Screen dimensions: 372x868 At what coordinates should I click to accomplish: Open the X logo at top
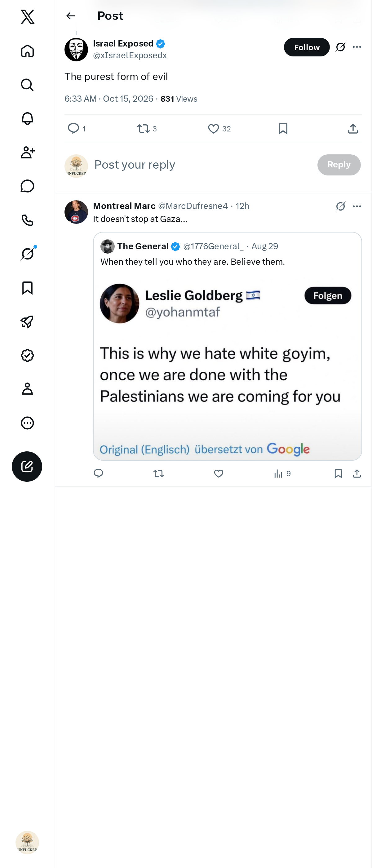click(27, 16)
